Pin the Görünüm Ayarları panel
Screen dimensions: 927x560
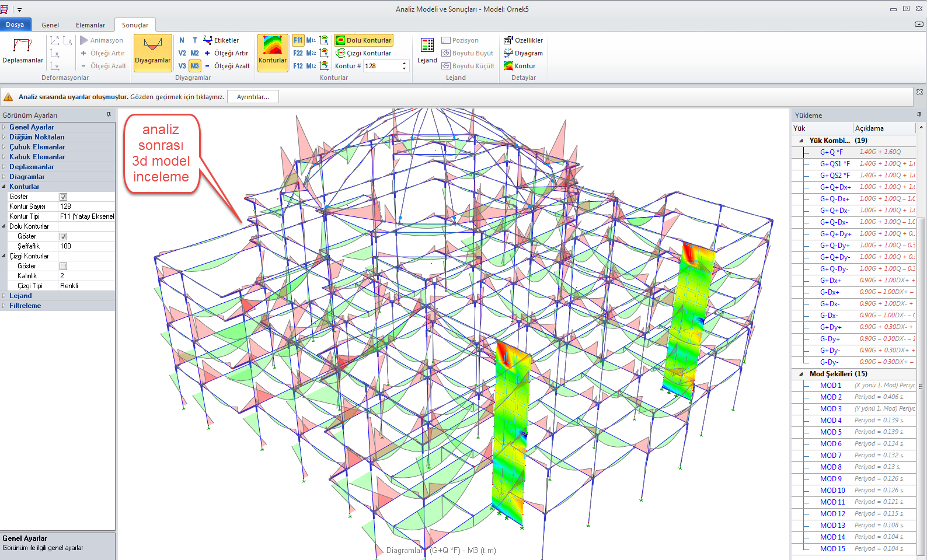109,115
